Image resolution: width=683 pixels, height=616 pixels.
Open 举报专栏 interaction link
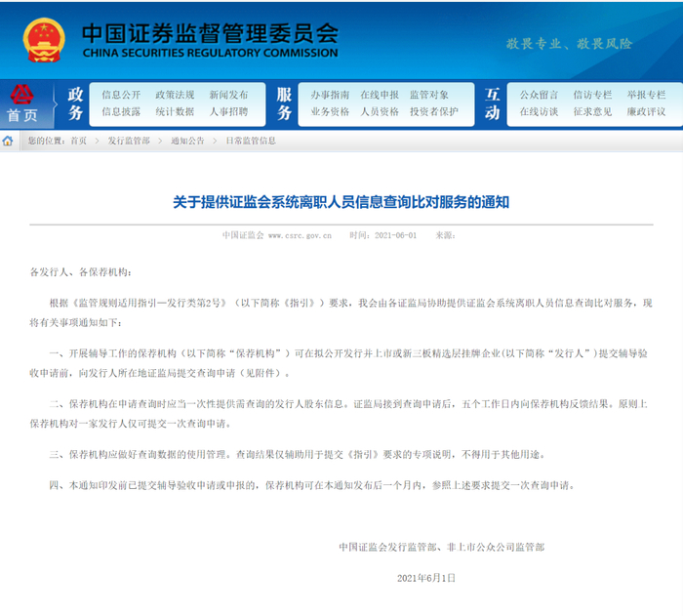(x=646, y=95)
